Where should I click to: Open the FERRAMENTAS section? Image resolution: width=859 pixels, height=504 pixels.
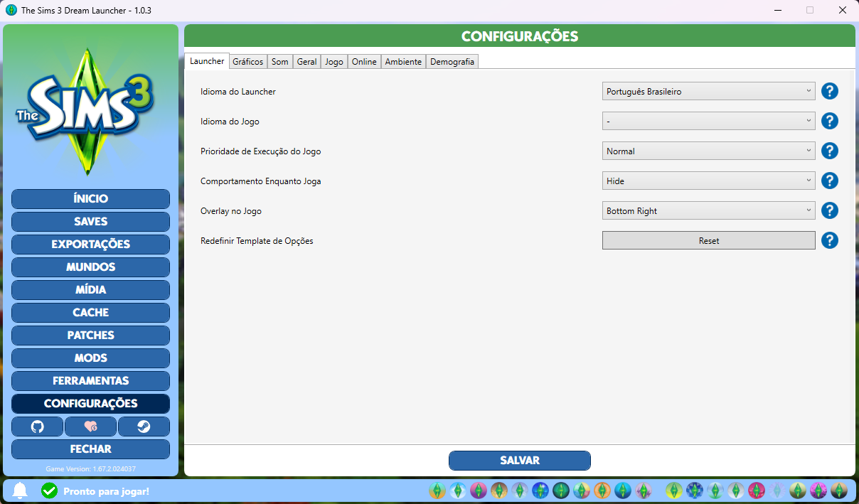(x=90, y=381)
